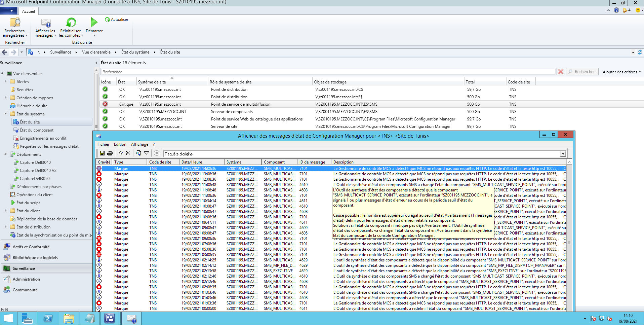Select Requêtes sur les messages d'état

click(49, 146)
